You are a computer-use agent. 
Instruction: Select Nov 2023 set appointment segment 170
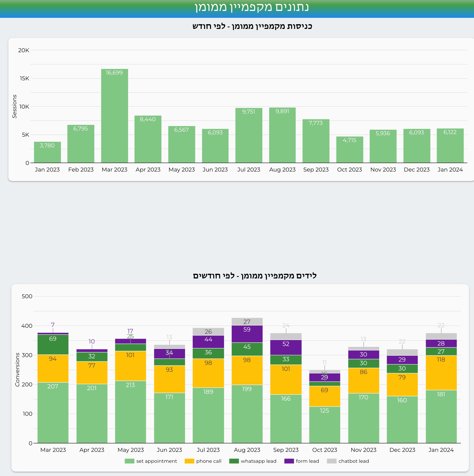(363, 418)
